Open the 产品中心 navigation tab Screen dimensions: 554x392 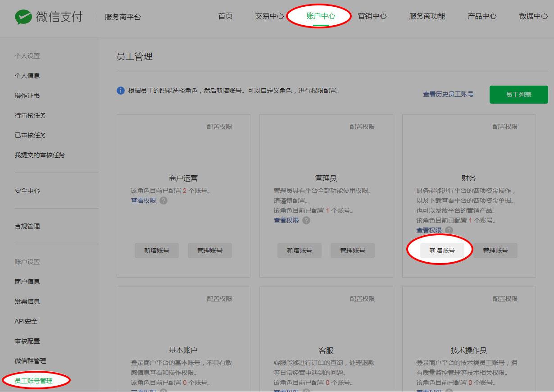482,16
